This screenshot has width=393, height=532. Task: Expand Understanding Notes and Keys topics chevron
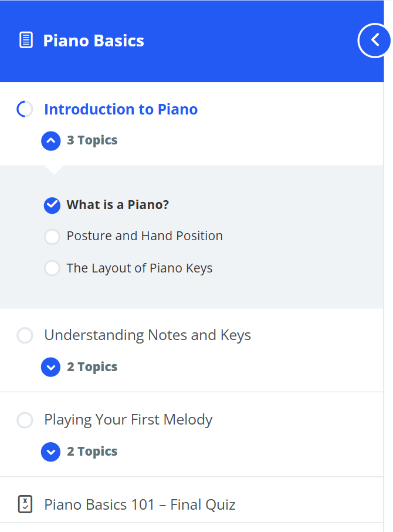(x=51, y=368)
